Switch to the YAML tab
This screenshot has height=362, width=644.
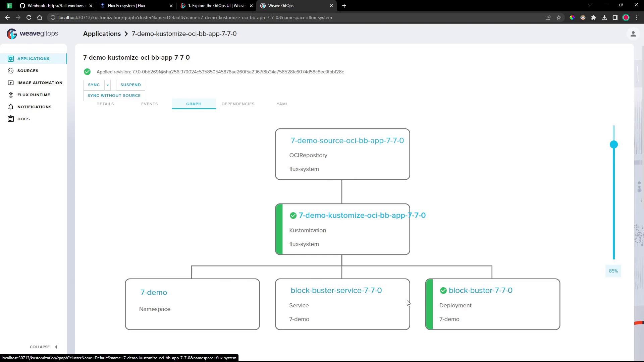point(282,104)
